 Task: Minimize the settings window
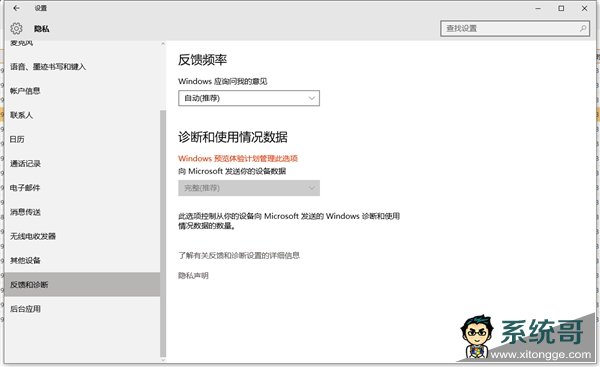click(538, 8)
